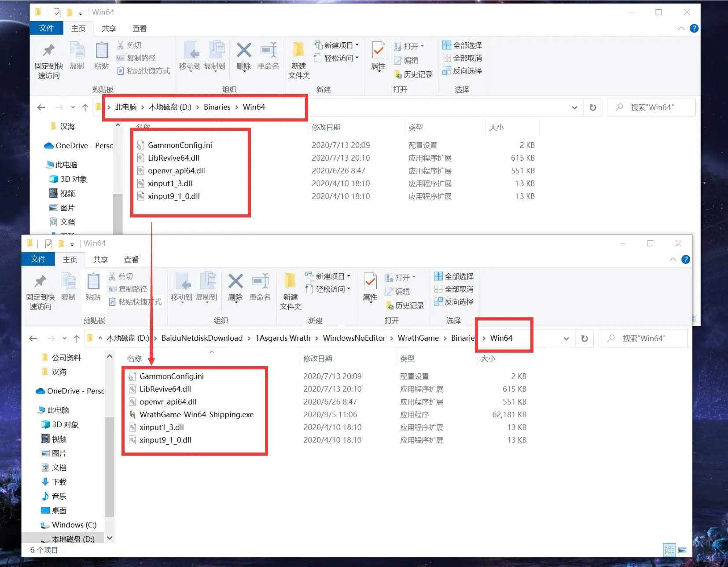The image size is (728, 567).
Task: Collapse the ribbon in the front window
Action: (673, 260)
